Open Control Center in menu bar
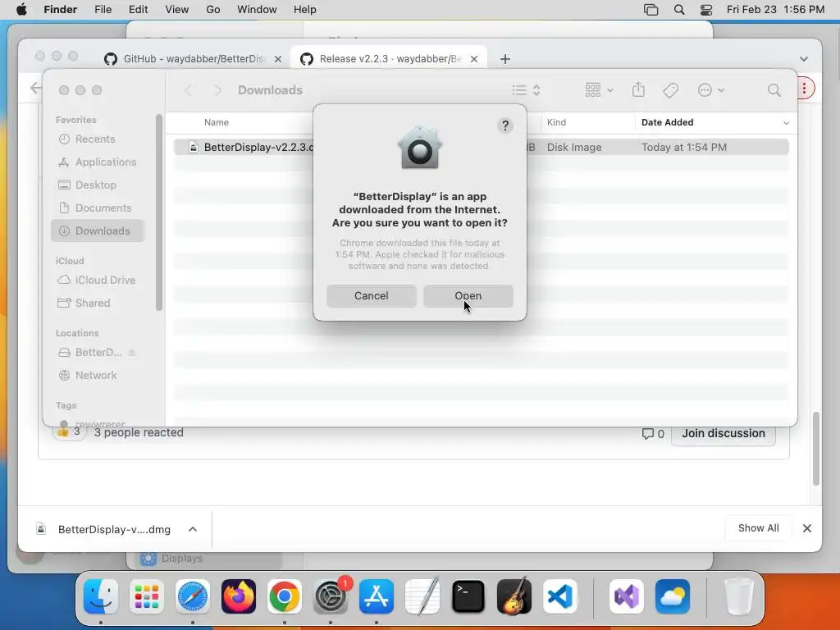The image size is (840, 630). (x=706, y=10)
